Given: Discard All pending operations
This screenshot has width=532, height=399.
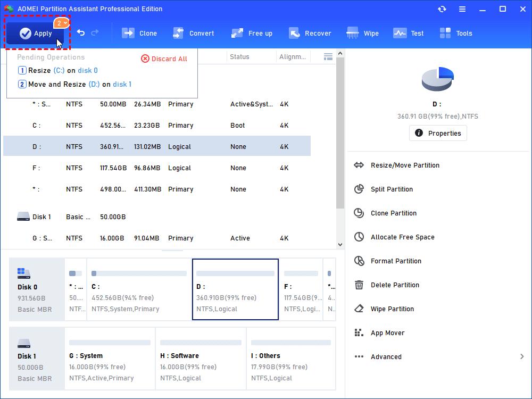Looking at the screenshot, I should point(164,59).
